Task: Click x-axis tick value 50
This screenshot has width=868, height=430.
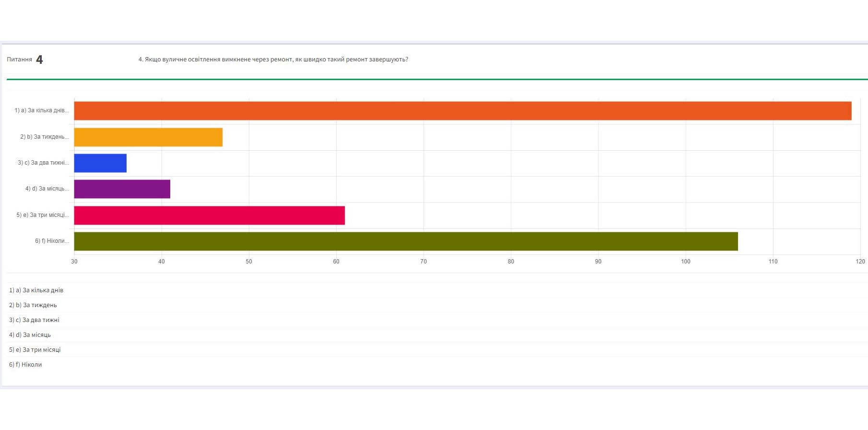Action: click(249, 262)
